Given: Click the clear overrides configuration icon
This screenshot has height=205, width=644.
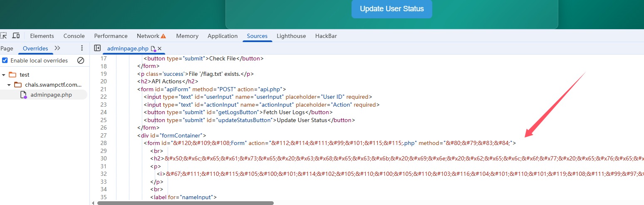Looking at the screenshot, I should click(x=81, y=60).
